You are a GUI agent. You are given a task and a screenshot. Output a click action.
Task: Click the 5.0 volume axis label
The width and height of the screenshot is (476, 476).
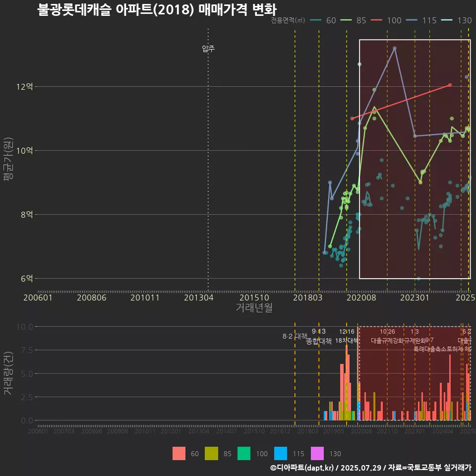coord(27,374)
